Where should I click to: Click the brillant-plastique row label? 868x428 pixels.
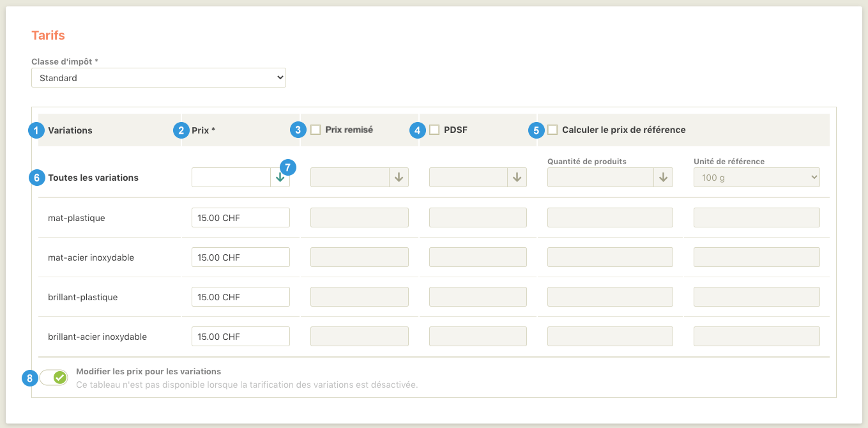83,297
